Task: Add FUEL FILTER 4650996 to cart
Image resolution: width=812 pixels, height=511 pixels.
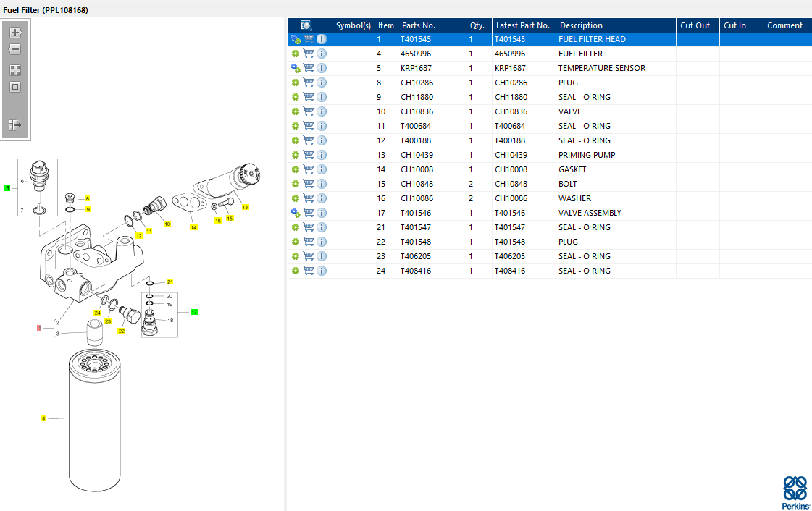Action: [x=309, y=54]
